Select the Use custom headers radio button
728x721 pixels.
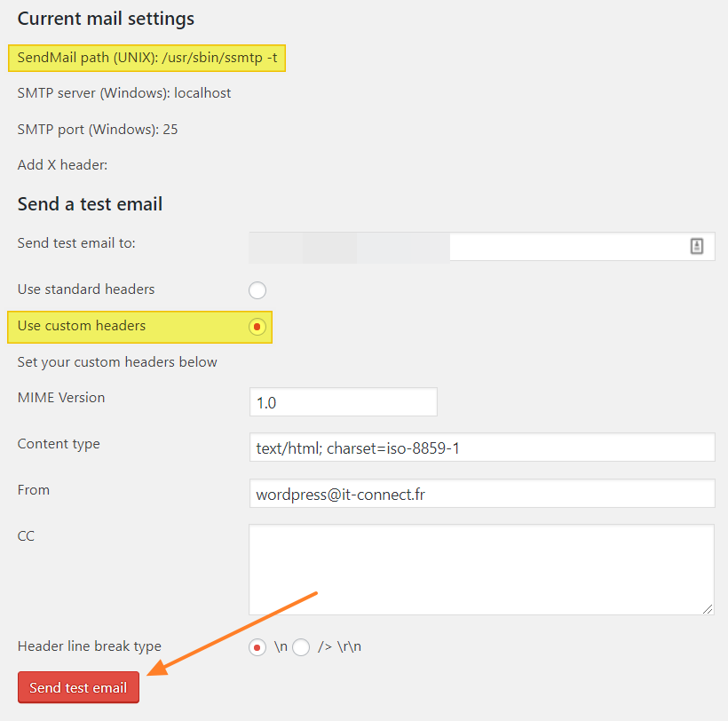257,327
